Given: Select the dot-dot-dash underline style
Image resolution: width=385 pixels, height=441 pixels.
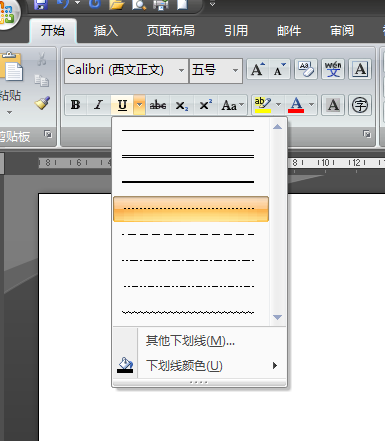Looking at the screenshot, I should (x=191, y=286).
